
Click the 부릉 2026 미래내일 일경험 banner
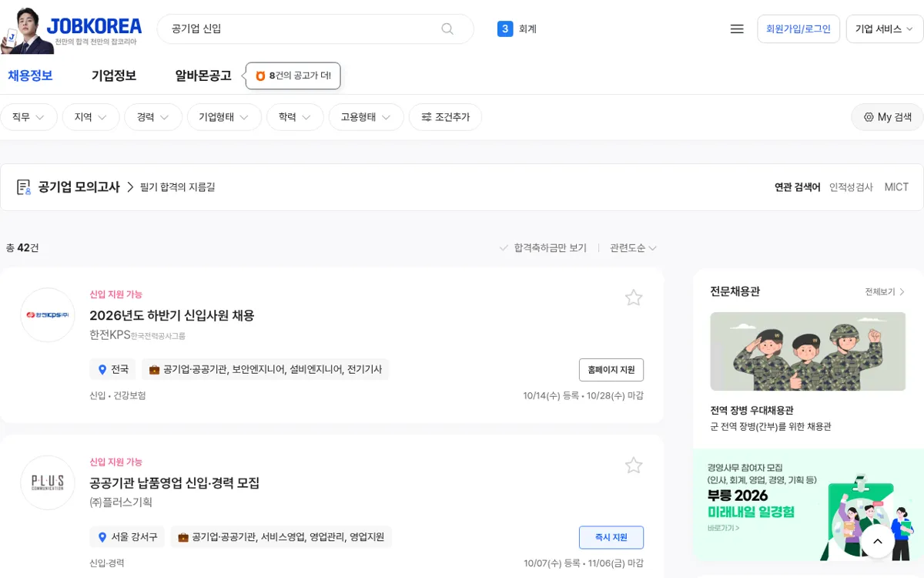click(x=808, y=505)
